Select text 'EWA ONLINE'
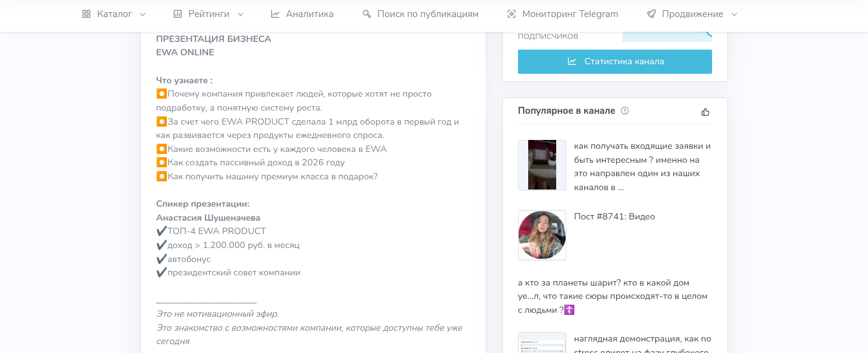 (185, 53)
